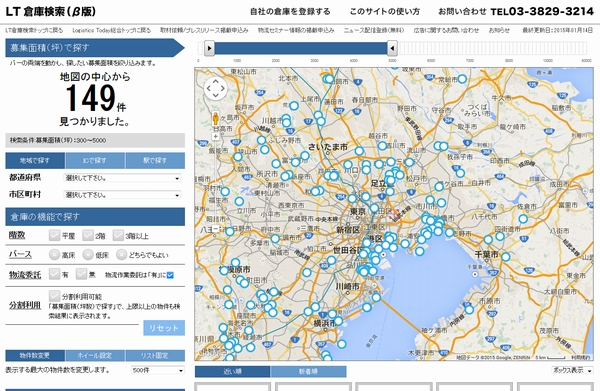Click the 募集面積(坪)で探す header banner
Viewport: 600px width, 391px height.
click(x=95, y=48)
